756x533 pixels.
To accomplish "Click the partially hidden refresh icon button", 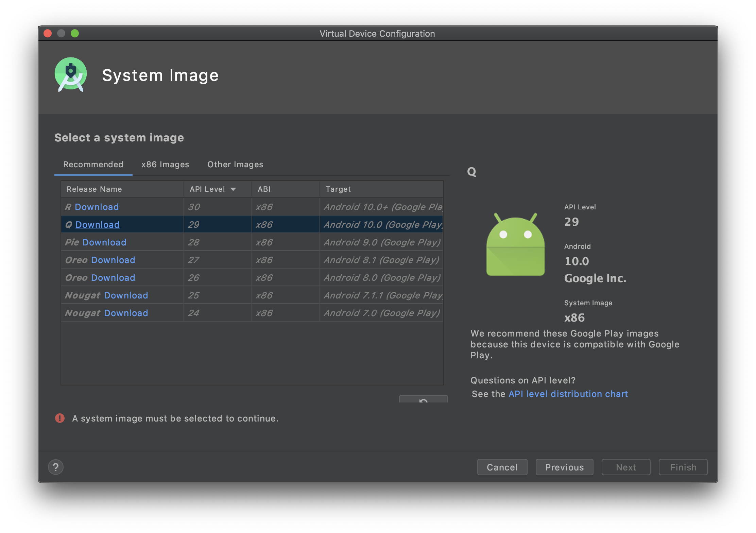I will (423, 400).
